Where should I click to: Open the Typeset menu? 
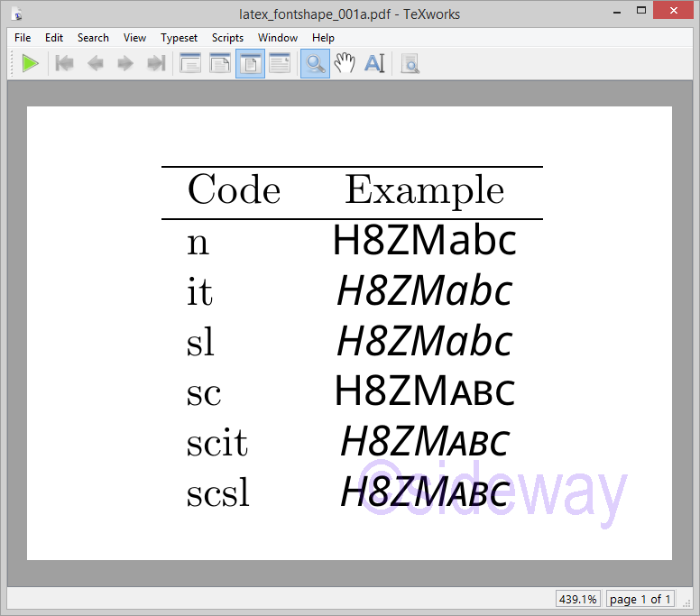(180, 38)
